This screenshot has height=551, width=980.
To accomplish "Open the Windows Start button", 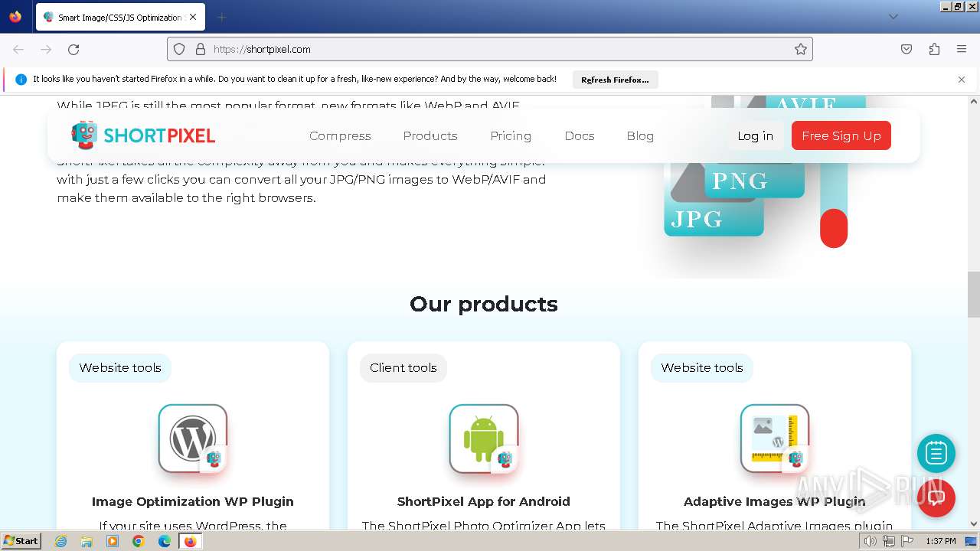I will click(21, 541).
